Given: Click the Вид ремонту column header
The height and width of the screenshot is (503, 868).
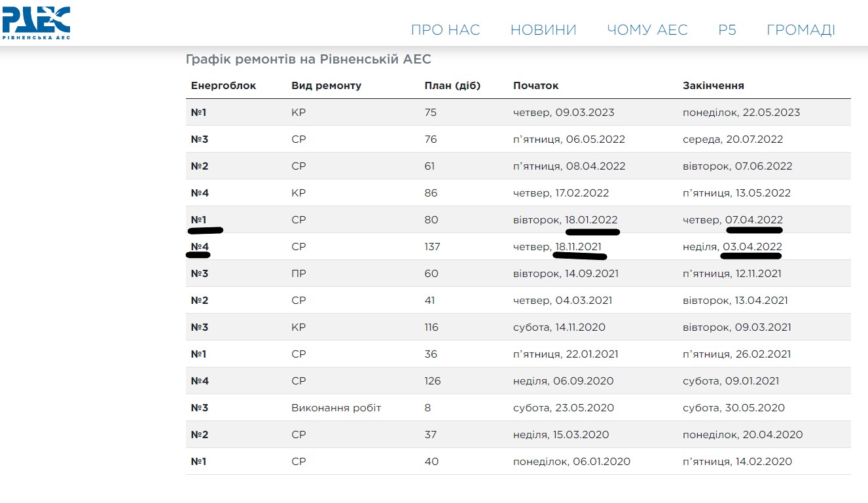Looking at the screenshot, I should point(326,86).
